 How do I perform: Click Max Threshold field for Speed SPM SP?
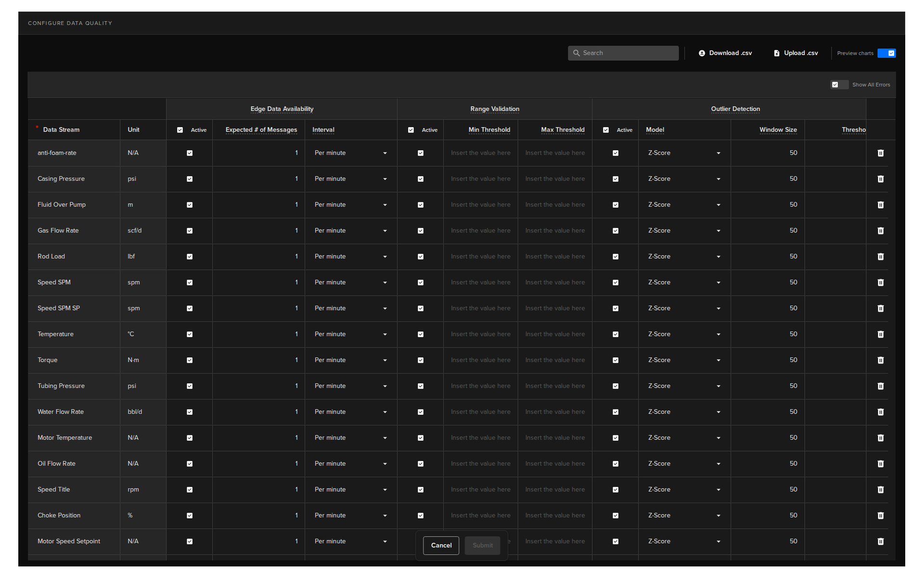[555, 308]
